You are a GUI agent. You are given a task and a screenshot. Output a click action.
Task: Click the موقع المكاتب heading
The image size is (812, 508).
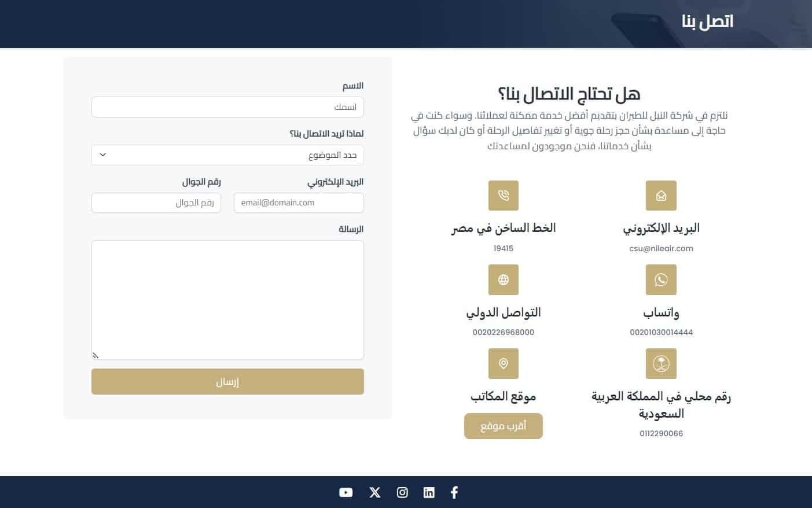tap(504, 396)
